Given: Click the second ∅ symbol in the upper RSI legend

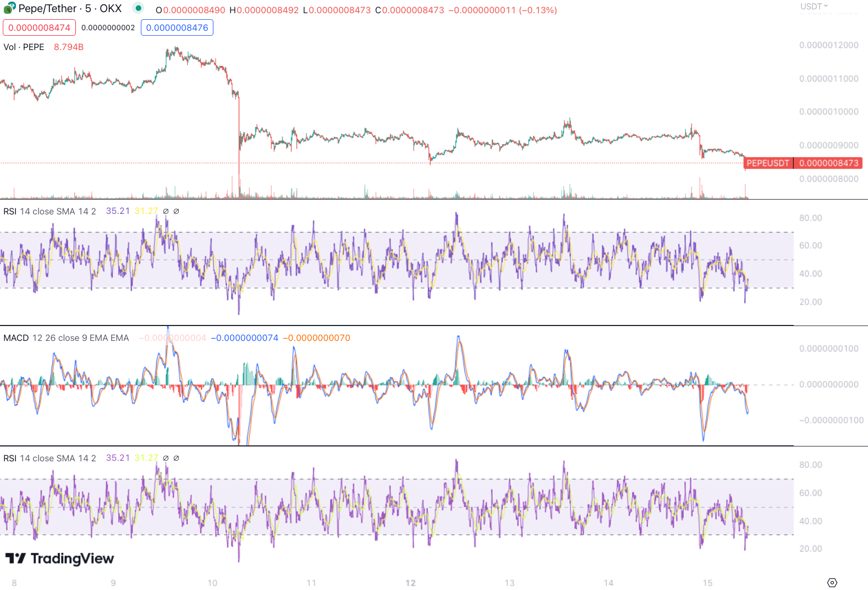Looking at the screenshot, I should 176,211.
